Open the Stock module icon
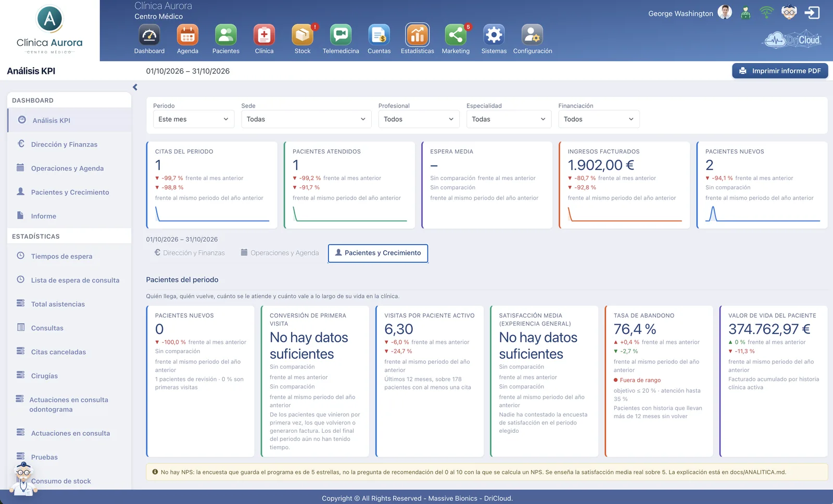Viewport: 833px width, 504px height. pos(302,35)
